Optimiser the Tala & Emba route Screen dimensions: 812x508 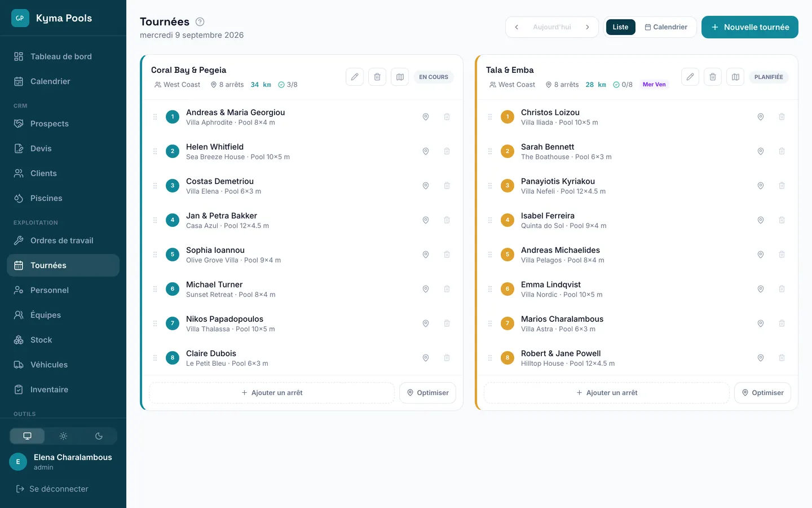tap(762, 393)
